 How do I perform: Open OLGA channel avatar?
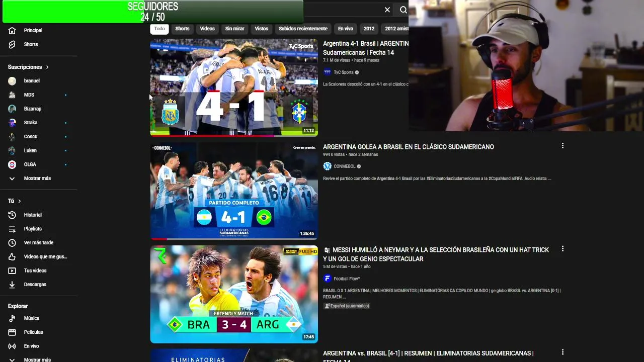(x=12, y=164)
